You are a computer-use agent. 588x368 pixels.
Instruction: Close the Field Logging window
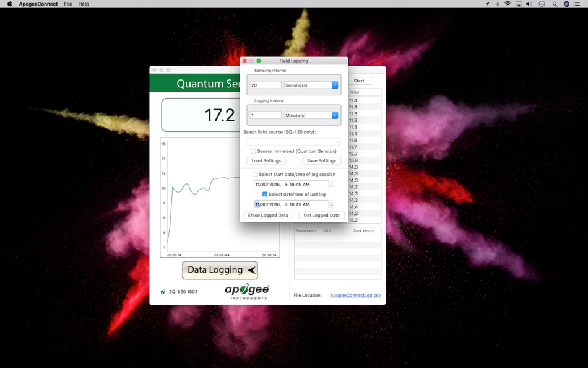coord(245,61)
